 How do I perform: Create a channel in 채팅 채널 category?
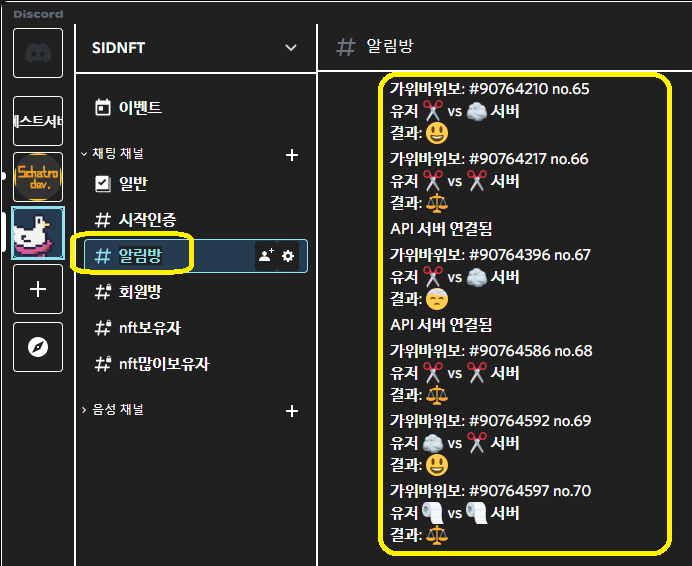point(292,155)
